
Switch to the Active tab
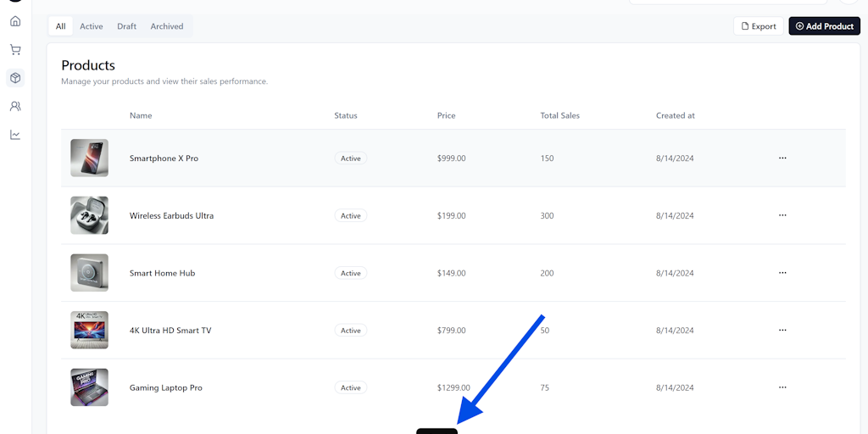(x=92, y=26)
